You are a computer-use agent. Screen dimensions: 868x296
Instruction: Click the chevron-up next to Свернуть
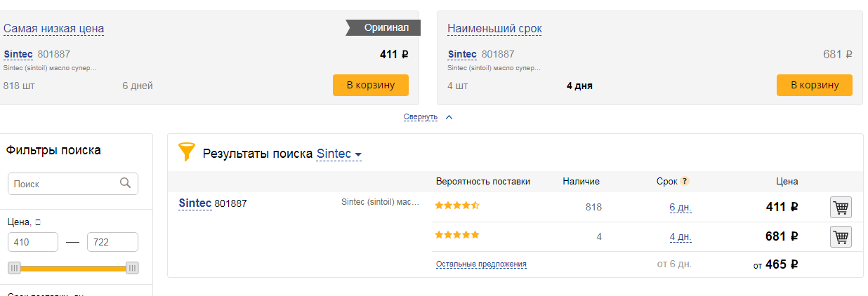[449, 117]
